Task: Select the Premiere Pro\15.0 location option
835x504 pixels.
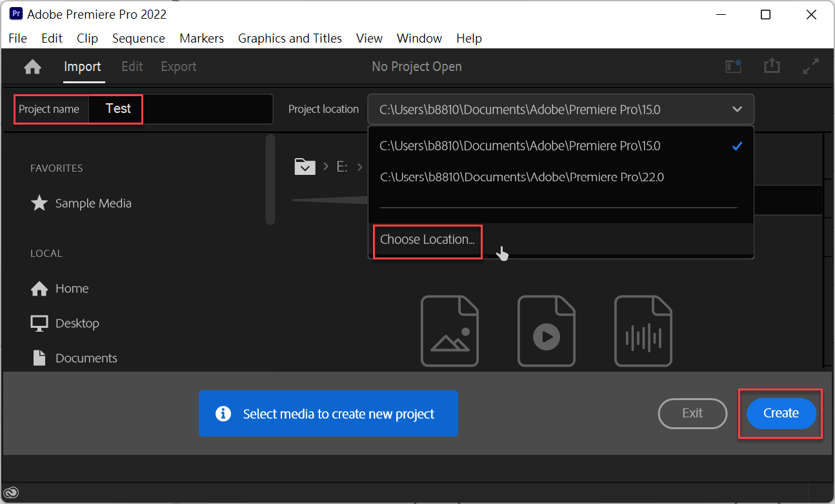Action: pos(561,146)
